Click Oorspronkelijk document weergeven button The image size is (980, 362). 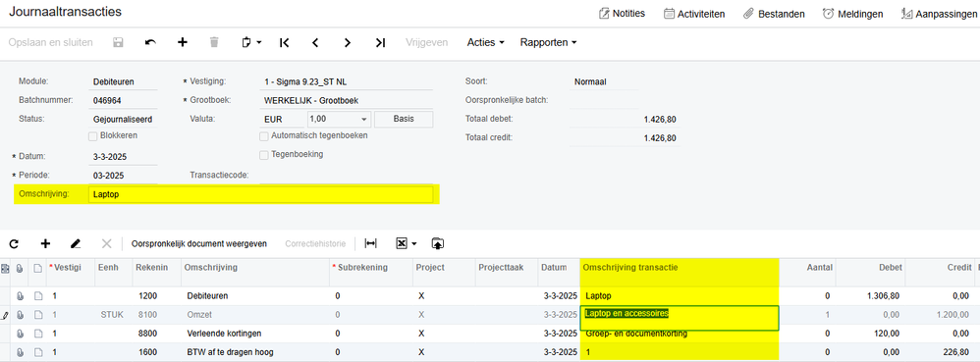(x=198, y=243)
